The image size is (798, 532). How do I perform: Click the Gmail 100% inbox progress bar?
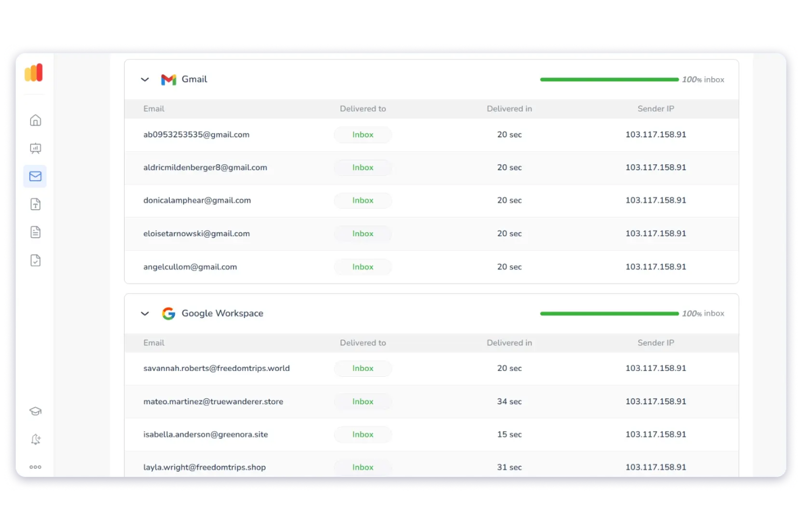pos(609,79)
